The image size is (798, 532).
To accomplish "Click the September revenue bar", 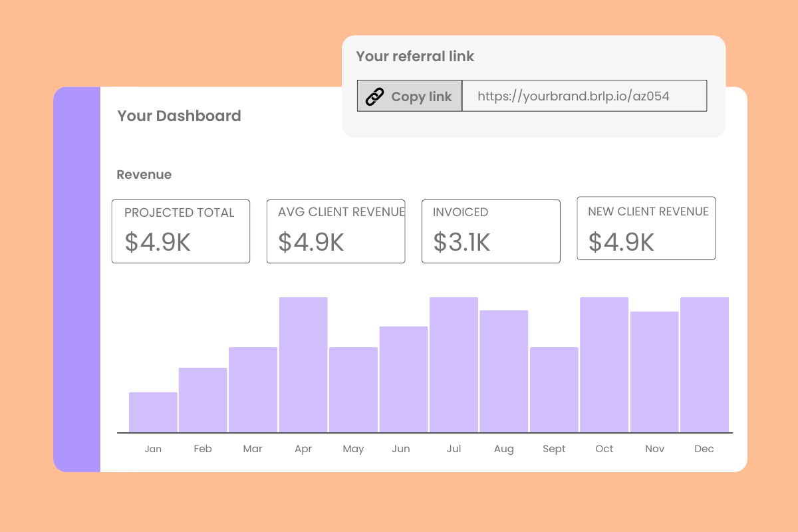I will [554, 390].
